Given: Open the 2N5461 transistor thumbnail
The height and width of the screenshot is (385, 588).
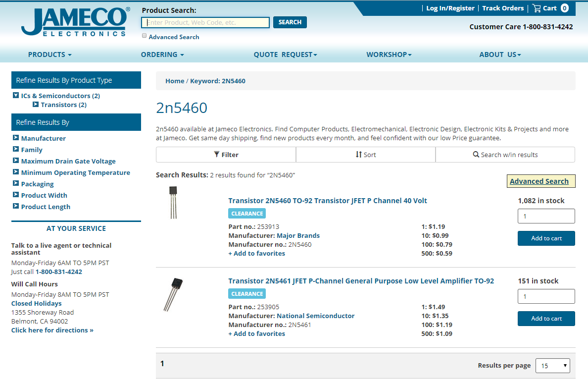Looking at the screenshot, I should (173, 295).
